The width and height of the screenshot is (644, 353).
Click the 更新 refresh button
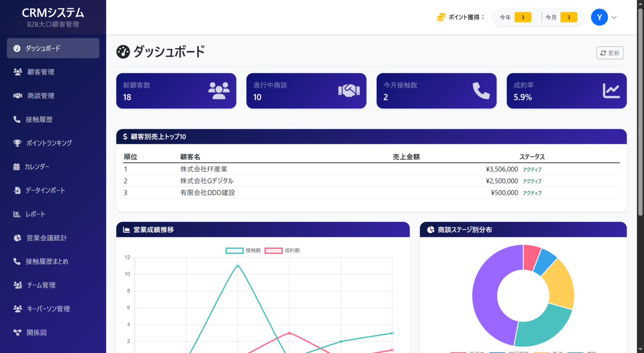tap(610, 53)
